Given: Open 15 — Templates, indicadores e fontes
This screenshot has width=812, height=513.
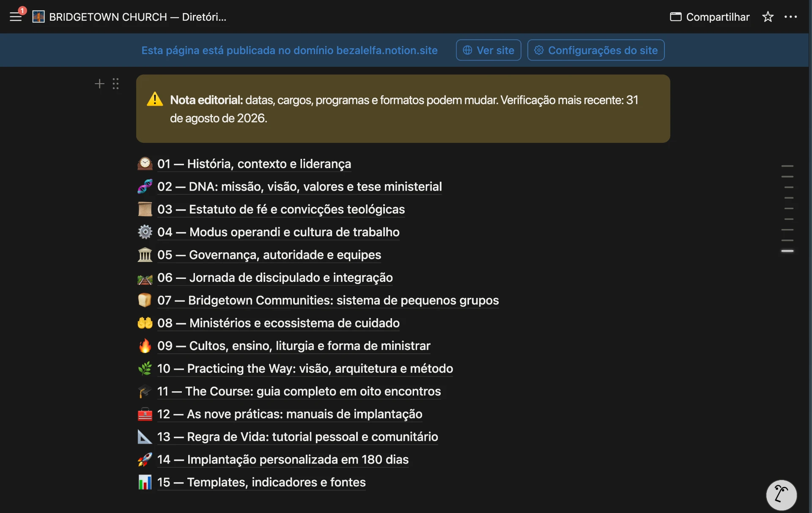Looking at the screenshot, I should [261, 483].
